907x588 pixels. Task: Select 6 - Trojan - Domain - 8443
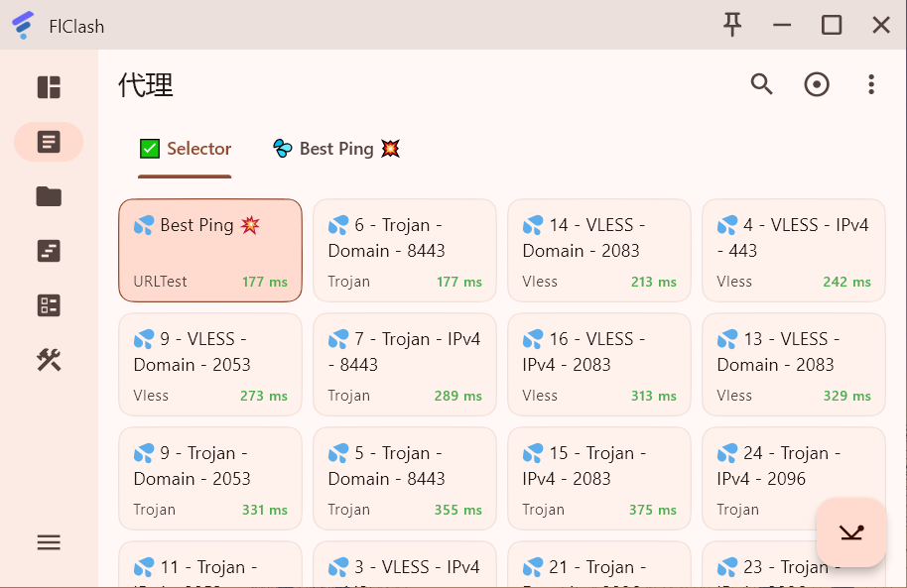[x=404, y=250]
